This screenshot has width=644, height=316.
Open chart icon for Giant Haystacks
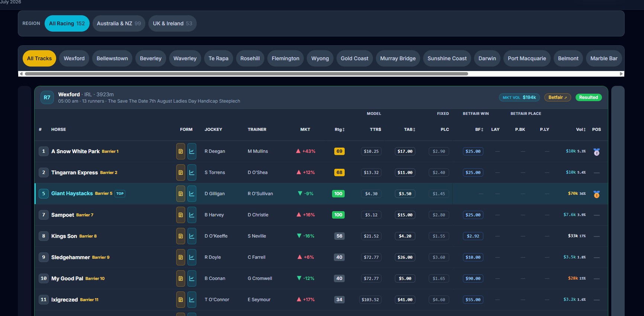pyautogui.click(x=192, y=194)
